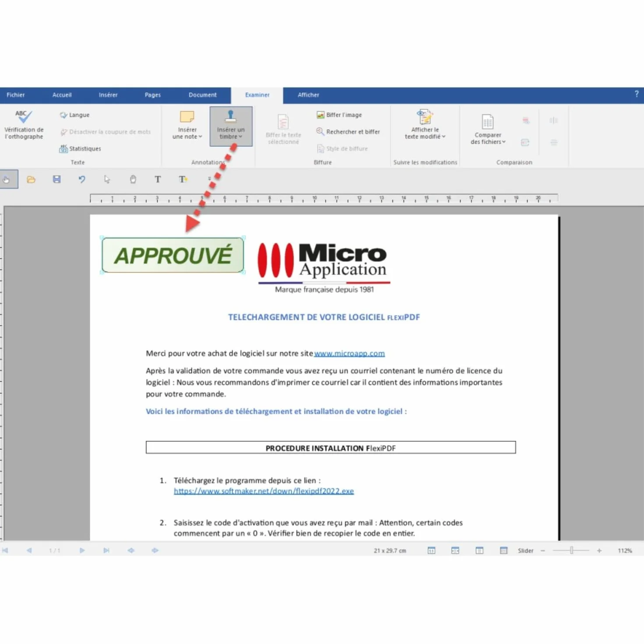This screenshot has height=644, width=644.
Task: Set actual size 1:1 view icon
Action: pos(432,551)
